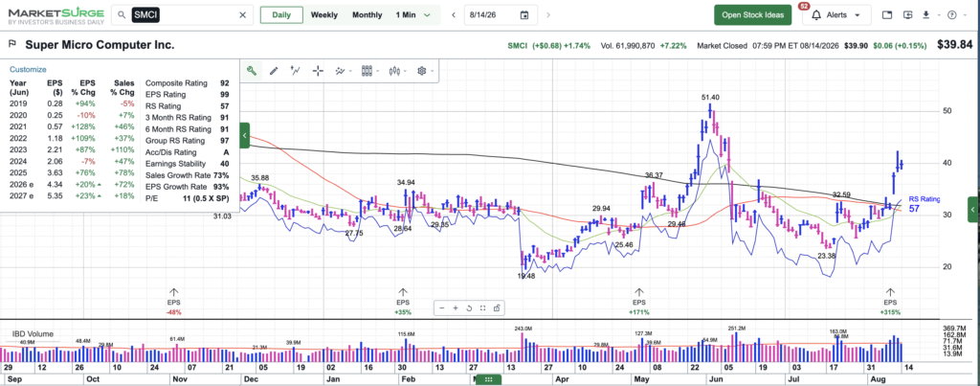Open dropdown arrow next to settings gear
Image resolution: width=980 pixels, height=386 pixels.
[x=432, y=71]
